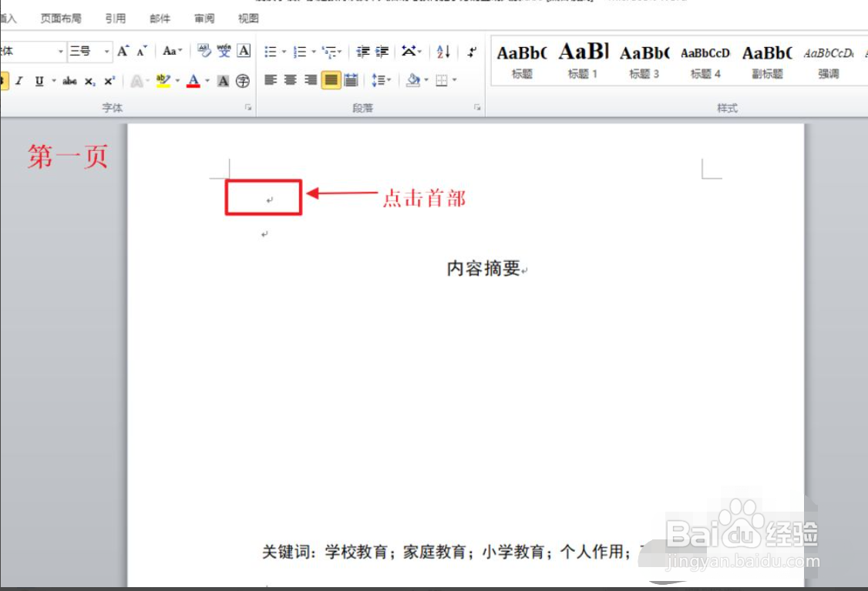The height and width of the screenshot is (591, 868).
Task: Expand the Numbering dropdown arrow
Action: pyautogui.click(x=314, y=52)
